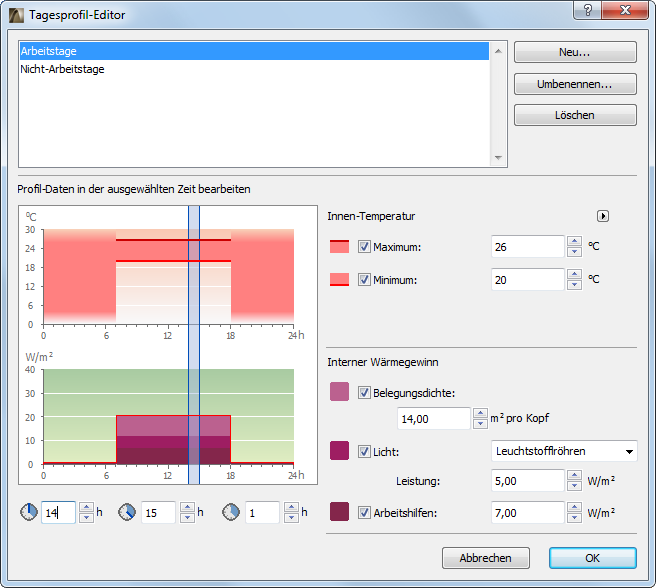
Task: Click the Minimum temperature field showing 20
Action: pos(528,280)
